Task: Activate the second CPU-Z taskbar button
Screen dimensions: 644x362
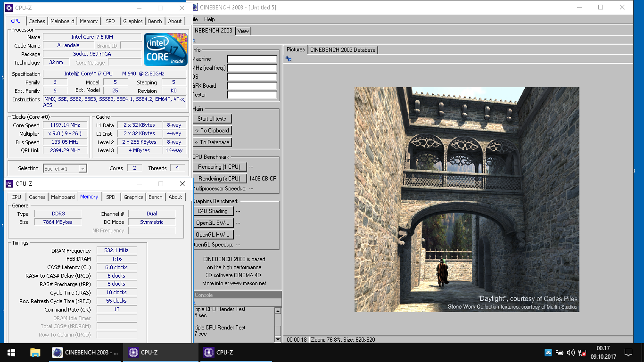Action: point(236,352)
